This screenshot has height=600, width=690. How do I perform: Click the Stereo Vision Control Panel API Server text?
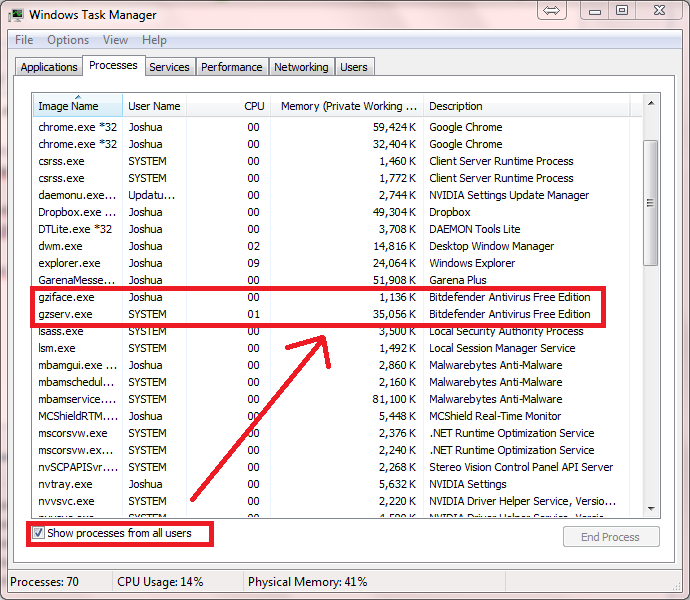pyautogui.click(x=521, y=467)
